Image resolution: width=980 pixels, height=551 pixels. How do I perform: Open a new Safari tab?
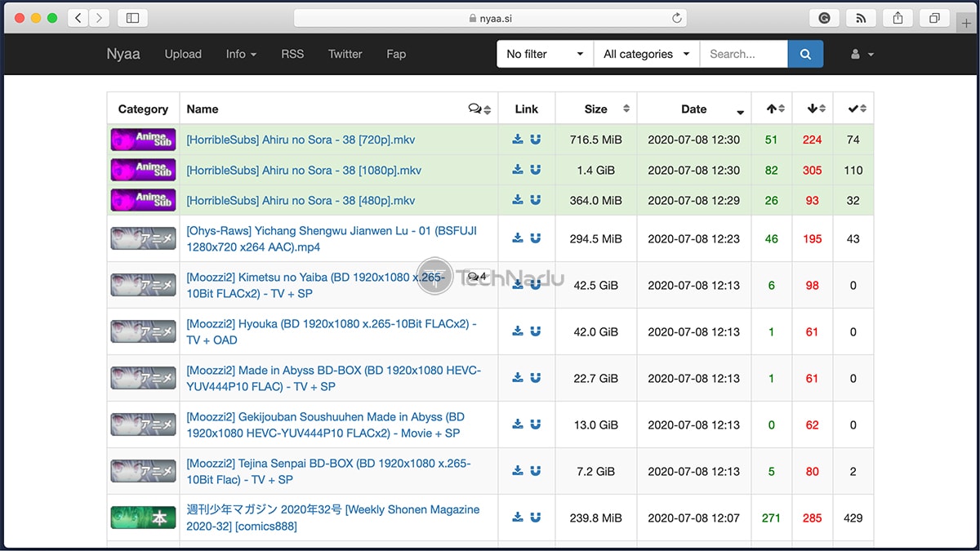click(x=968, y=23)
